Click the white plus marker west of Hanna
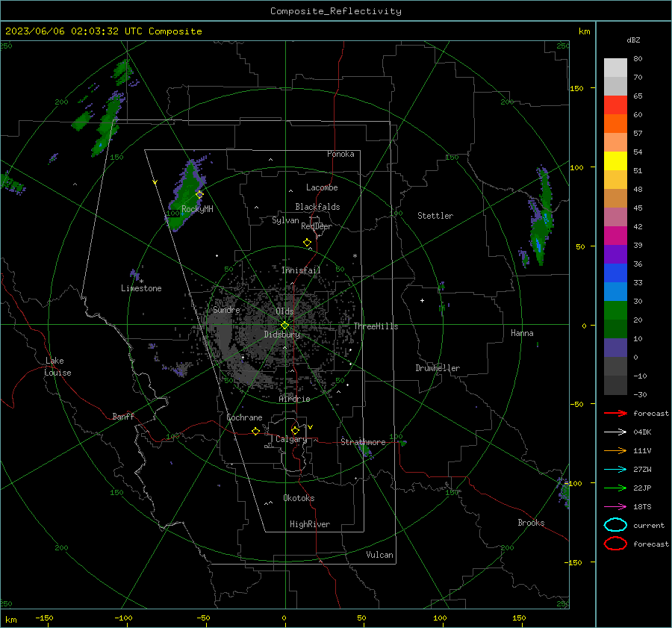The height and width of the screenshot is (628, 672). click(x=422, y=300)
